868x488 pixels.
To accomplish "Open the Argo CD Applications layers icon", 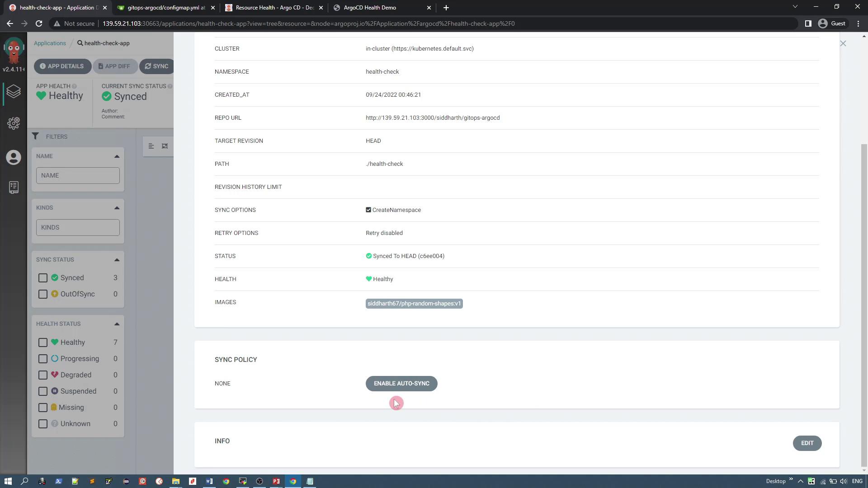I will (14, 92).
